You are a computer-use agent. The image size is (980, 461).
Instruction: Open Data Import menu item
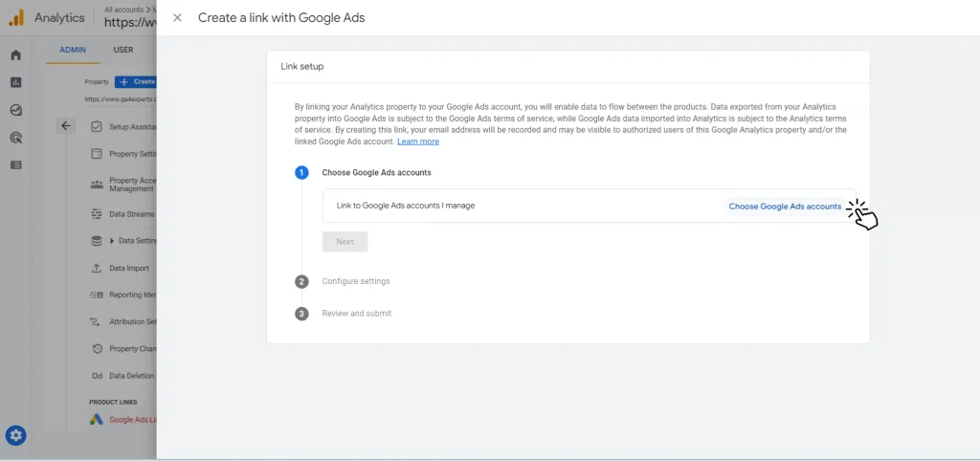129,268
